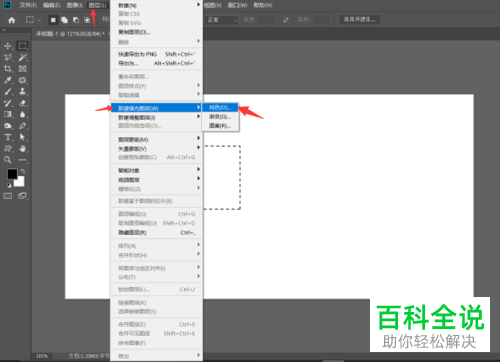Select the Clone Stamp tool
The image size is (500, 362).
[22, 91]
